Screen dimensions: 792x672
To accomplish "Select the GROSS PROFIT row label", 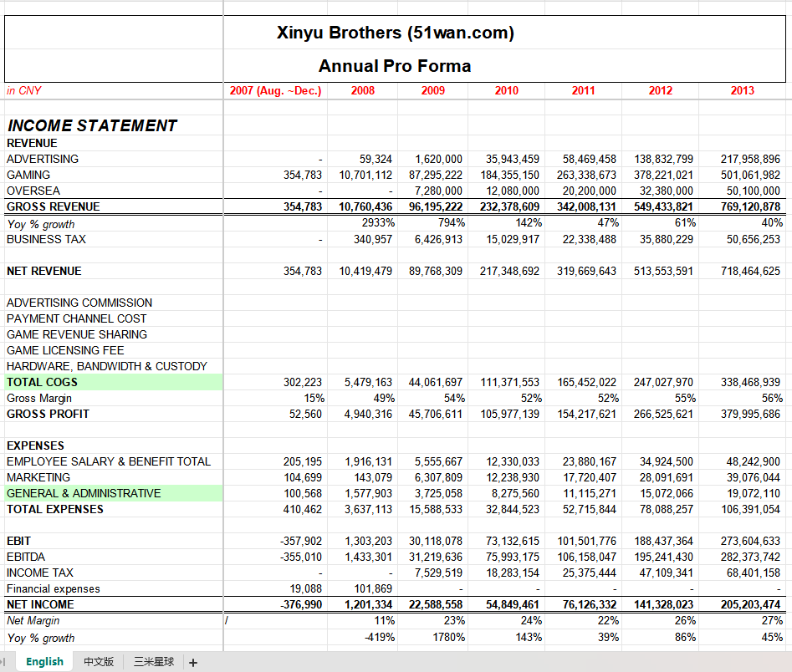I will 48,414.
